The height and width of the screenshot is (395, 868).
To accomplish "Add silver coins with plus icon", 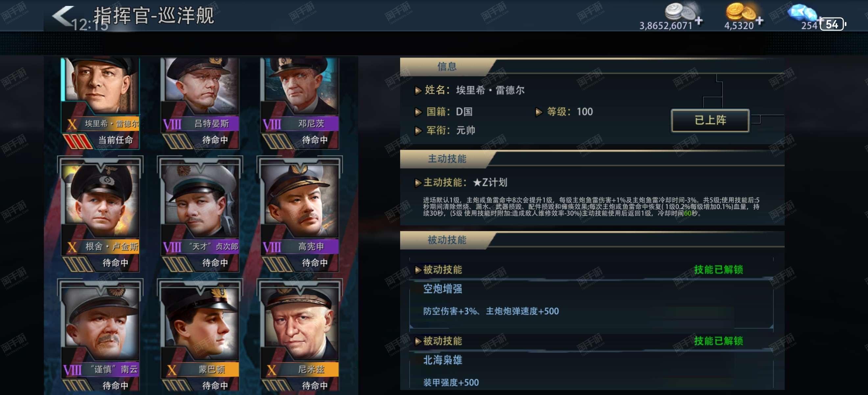I will coord(699,21).
